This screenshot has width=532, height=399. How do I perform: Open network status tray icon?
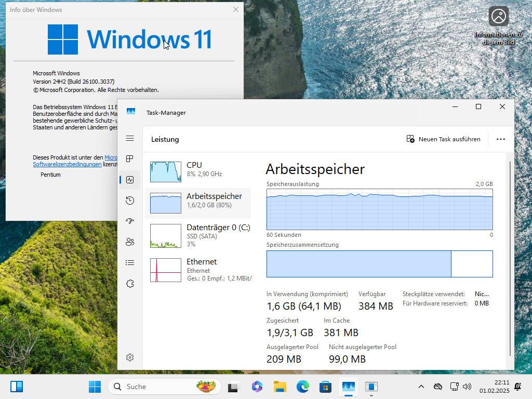pyautogui.click(x=454, y=387)
